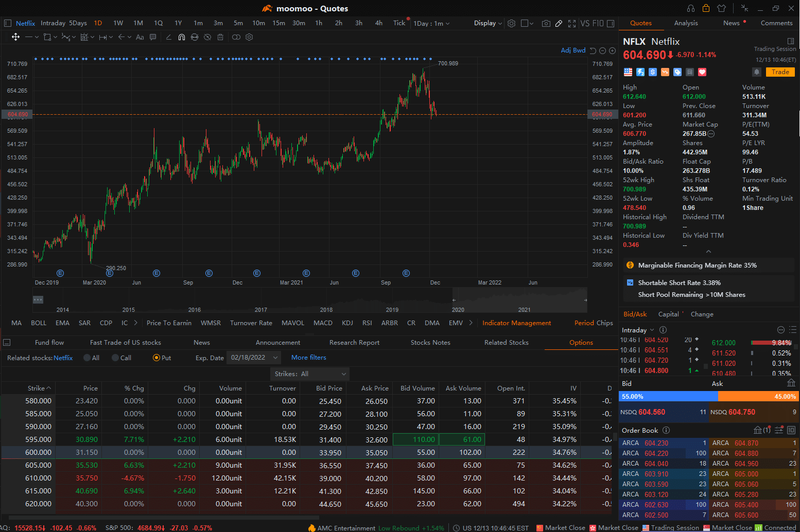Switch to the Analysis tab
The image size is (800, 532).
(x=686, y=23)
